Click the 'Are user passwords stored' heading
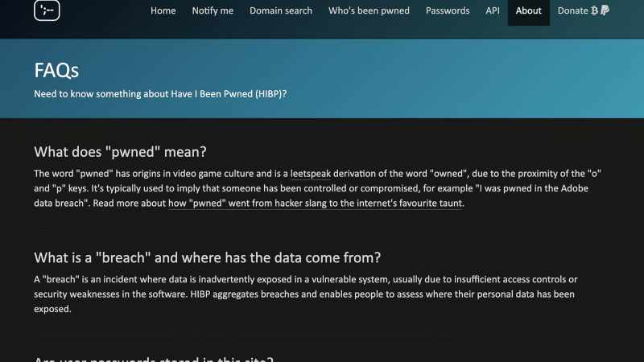Image resolution: width=644 pixels, height=362 pixels. tap(154, 359)
